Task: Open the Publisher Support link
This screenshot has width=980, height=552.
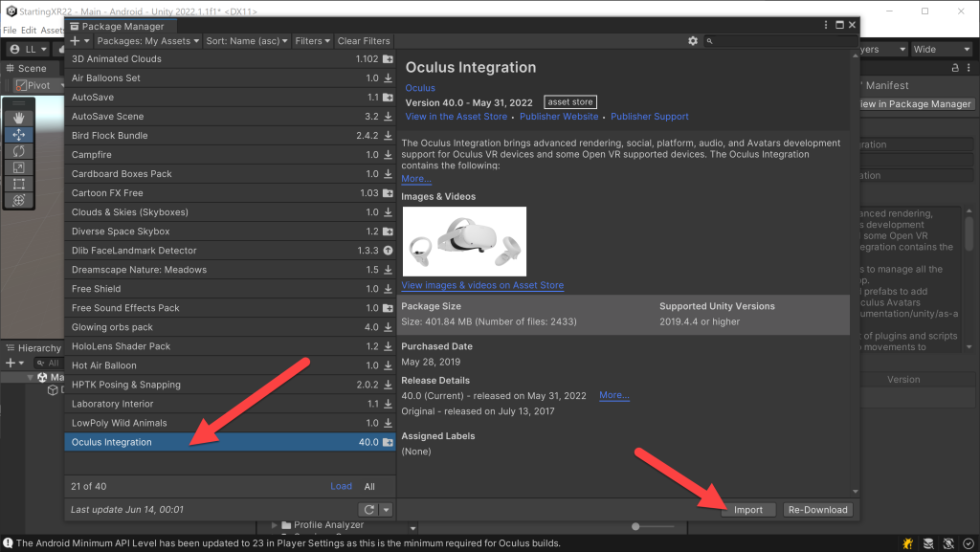Action: point(650,116)
